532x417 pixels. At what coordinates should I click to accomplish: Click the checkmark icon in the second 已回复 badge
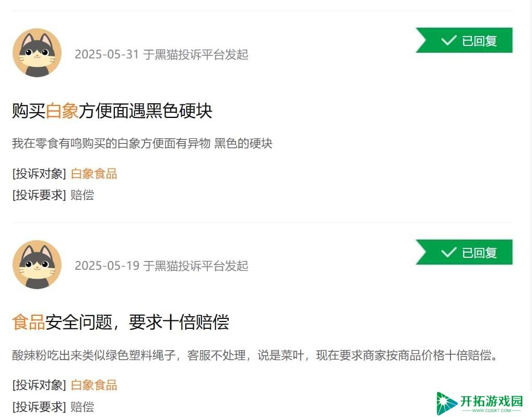pos(448,253)
